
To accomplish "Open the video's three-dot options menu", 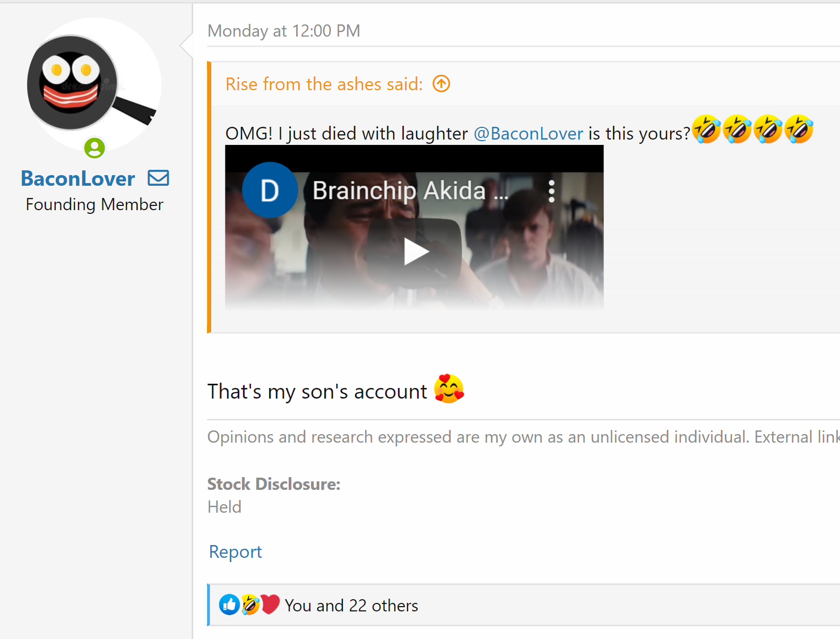I will coord(551,191).
